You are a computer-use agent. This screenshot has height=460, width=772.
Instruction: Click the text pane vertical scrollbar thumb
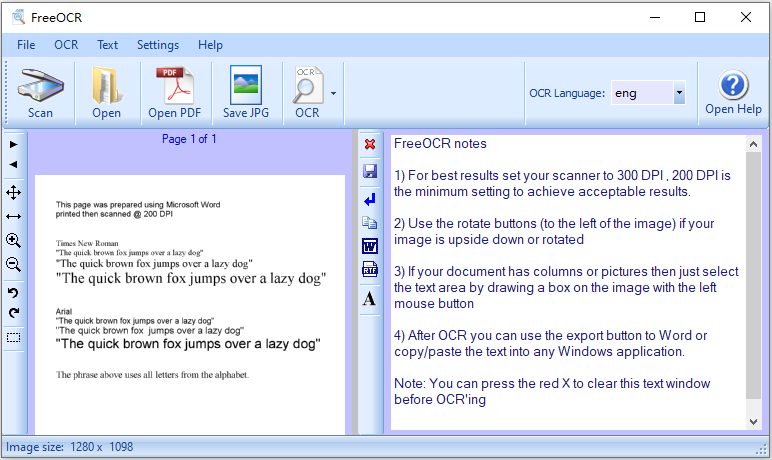[x=753, y=275]
